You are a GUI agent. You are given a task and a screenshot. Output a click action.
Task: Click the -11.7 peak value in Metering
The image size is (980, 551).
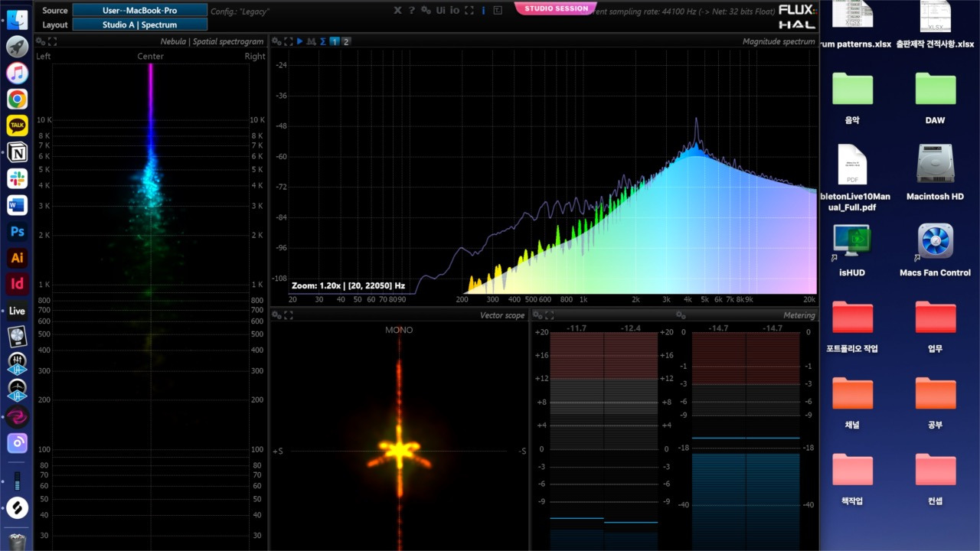point(576,328)
